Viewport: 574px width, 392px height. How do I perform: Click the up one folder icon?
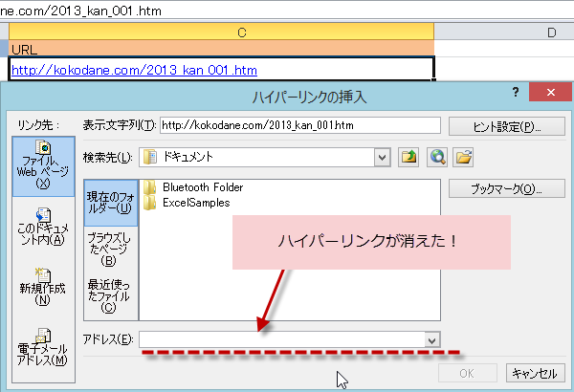point(408,158)
